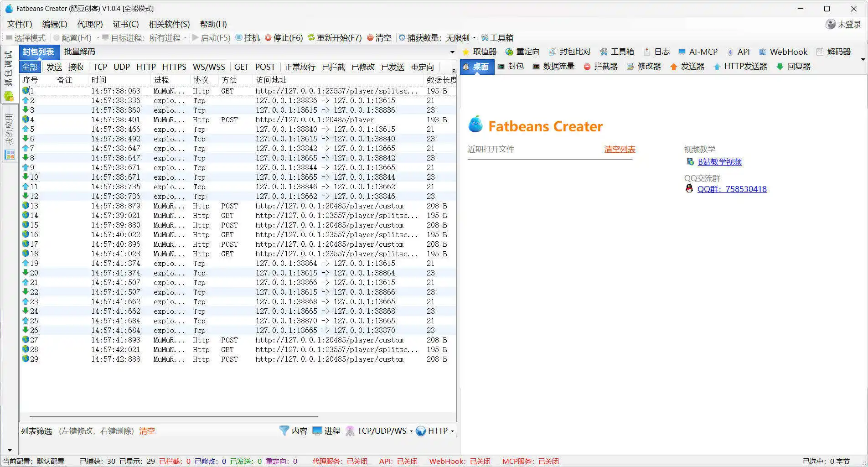868x467 pixels.
Task: Filter packets by HTTPS
Action: coord(174,67)
